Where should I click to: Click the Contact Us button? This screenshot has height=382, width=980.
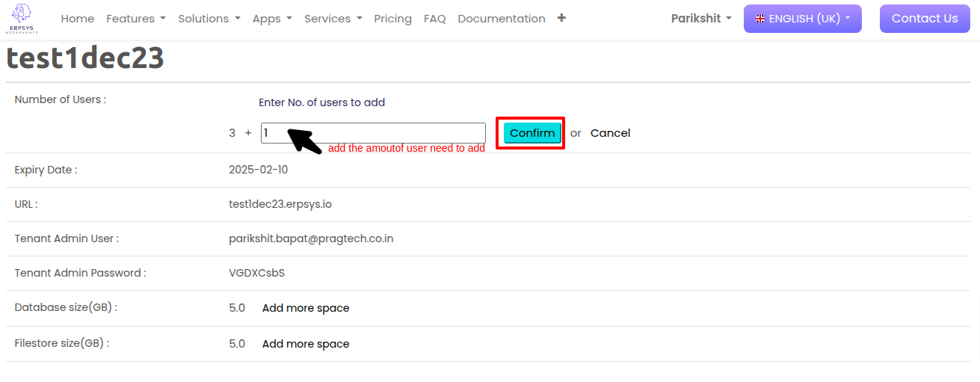click(925, 19)
